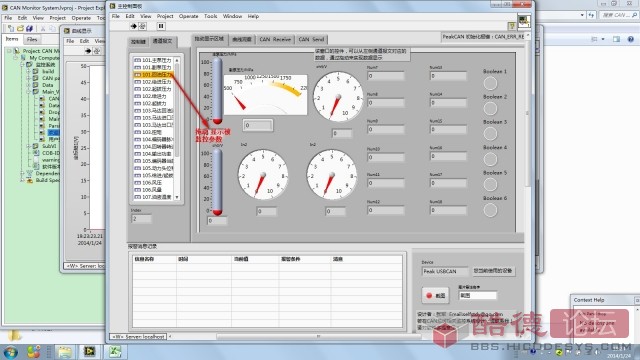The height and width of the screenshot is (360, 640).
Task: Switch to the CAN Receive tab
Action: [x=275, y=39]
